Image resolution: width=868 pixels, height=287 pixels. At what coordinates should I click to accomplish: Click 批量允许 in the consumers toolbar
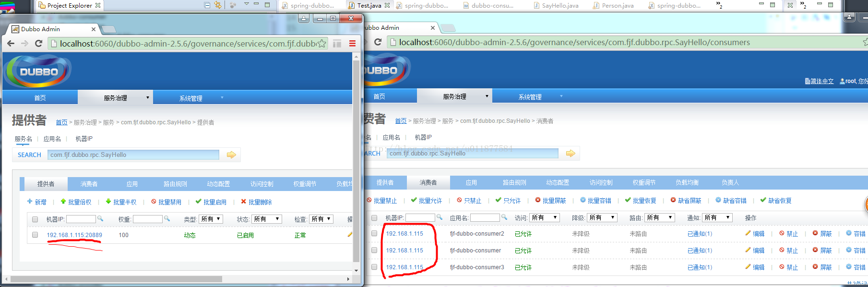click(x=427, y=201)
